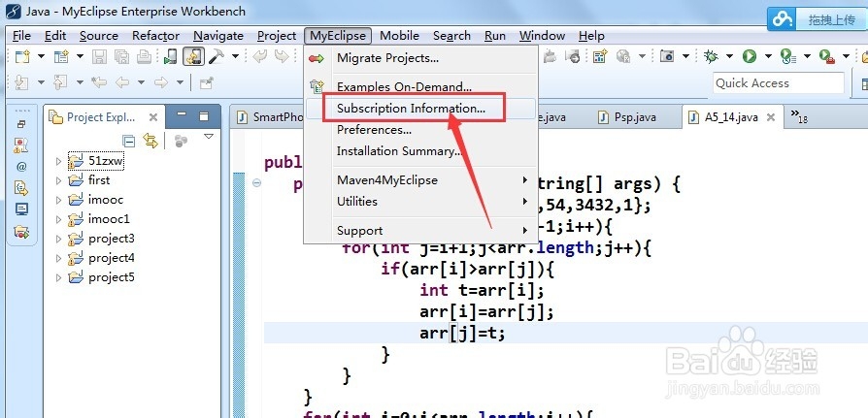This screenshot has width=868, height=418.
Task: Expand the 51zxw project node
Action: (x=58, y=161)
